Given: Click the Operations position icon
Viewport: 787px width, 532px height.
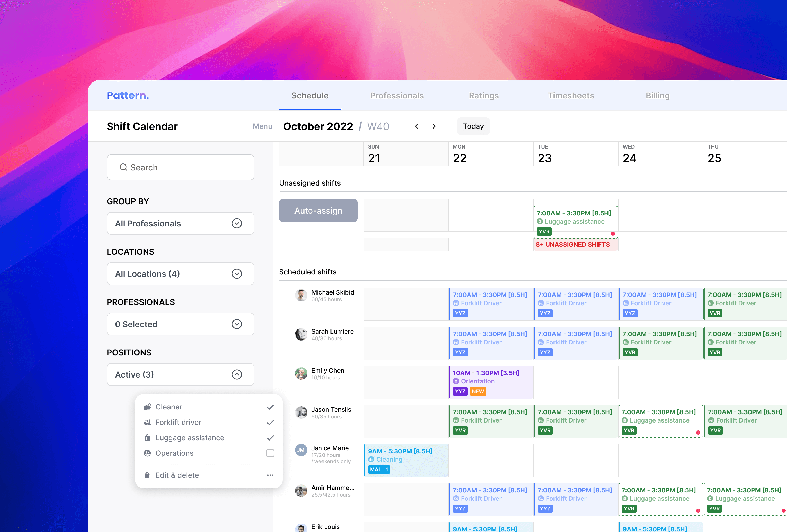Looking at the screenshot, I should click(x=147, y=453).
